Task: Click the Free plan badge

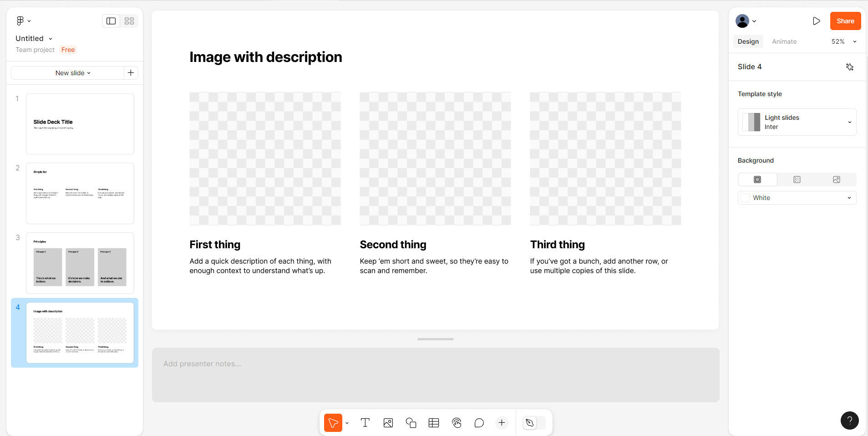Action: [68, 50]
